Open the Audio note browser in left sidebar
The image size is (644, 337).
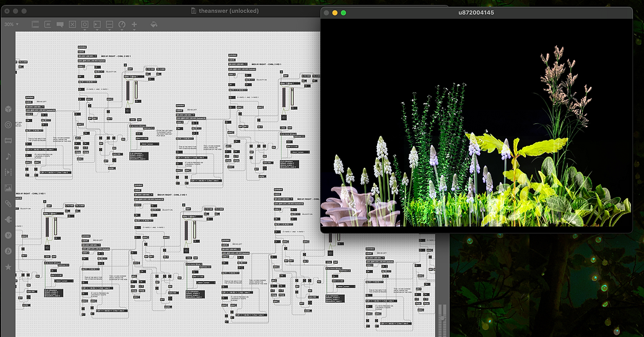pyautogui.click(x=8, y=156)
